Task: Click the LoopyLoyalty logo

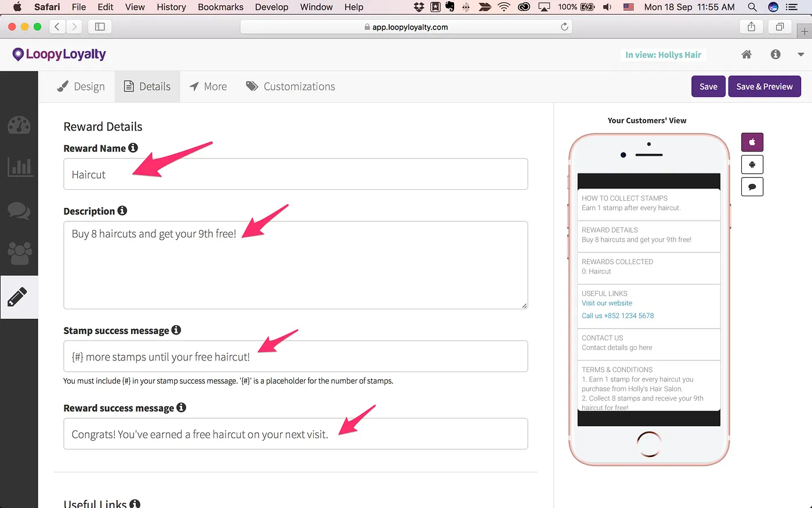Action: tap(59, 55)
